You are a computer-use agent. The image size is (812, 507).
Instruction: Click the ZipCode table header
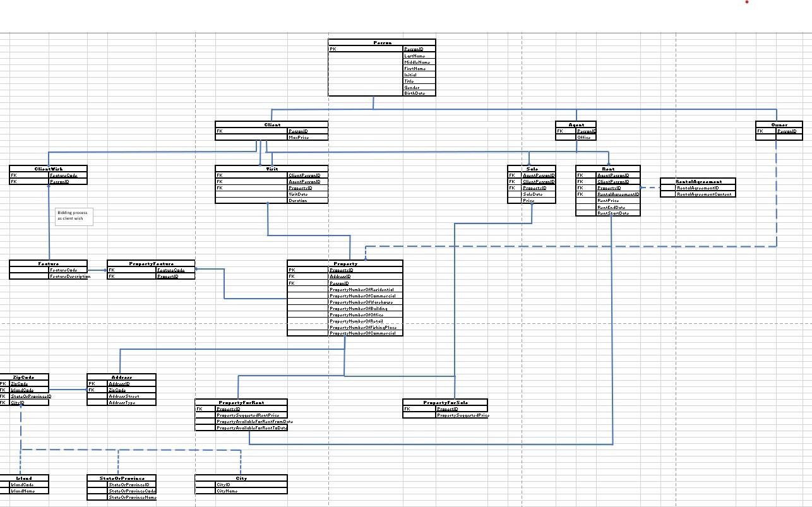(x=25, y=376)
